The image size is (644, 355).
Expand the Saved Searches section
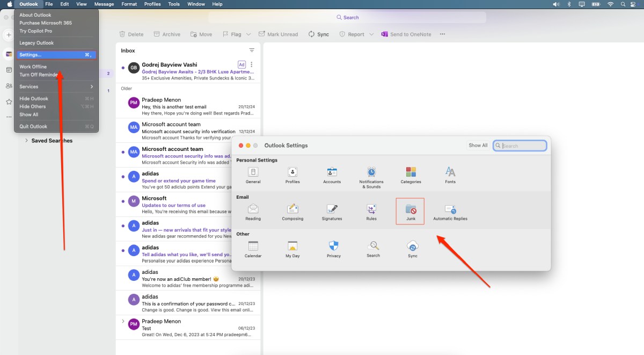pos(26,141)
